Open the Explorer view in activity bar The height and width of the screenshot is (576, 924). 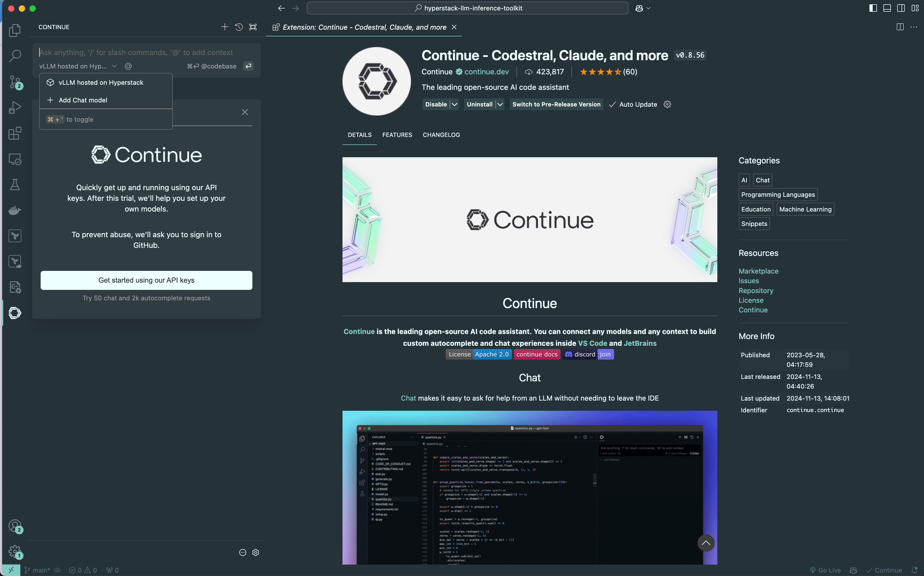(15, 30)
